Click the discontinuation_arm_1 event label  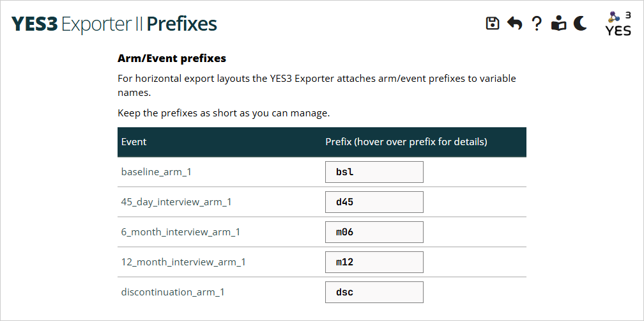click(x=172, y=292)
